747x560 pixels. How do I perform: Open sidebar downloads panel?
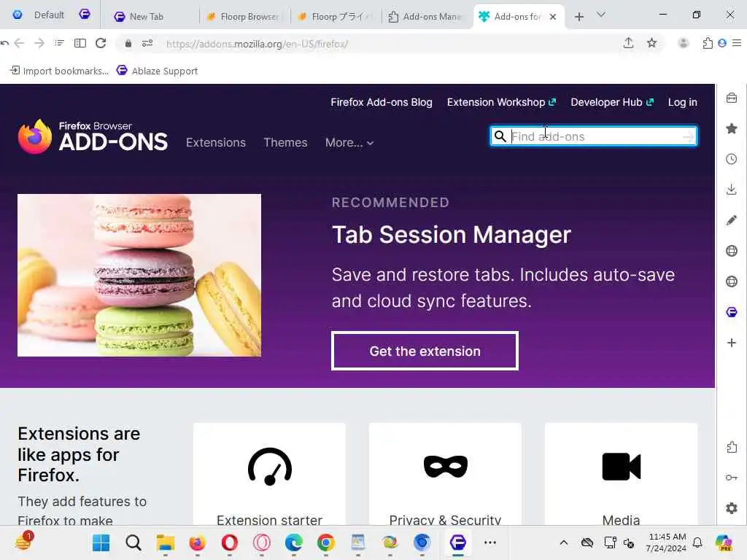[732, 190]
